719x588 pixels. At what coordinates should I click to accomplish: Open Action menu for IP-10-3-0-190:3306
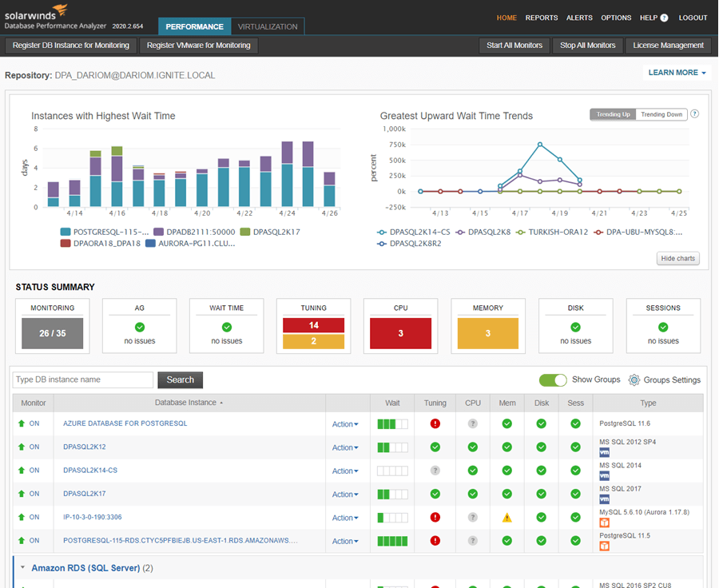coord(345,518)
